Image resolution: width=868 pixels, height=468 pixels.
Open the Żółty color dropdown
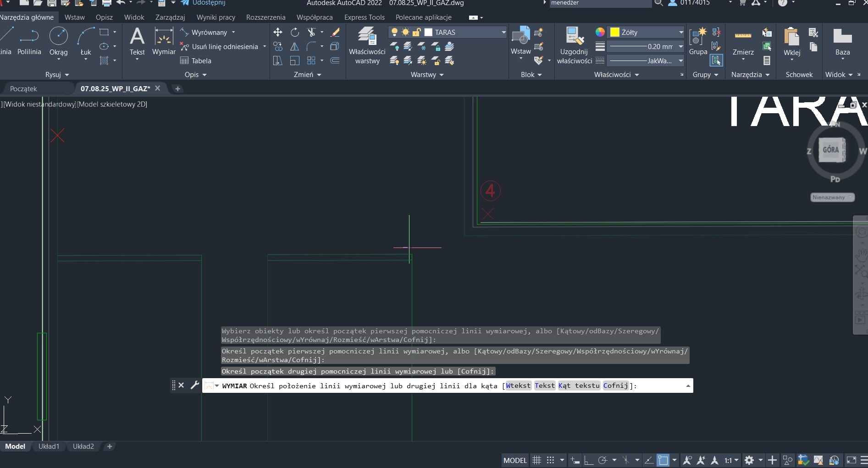(x=680, y=32)
